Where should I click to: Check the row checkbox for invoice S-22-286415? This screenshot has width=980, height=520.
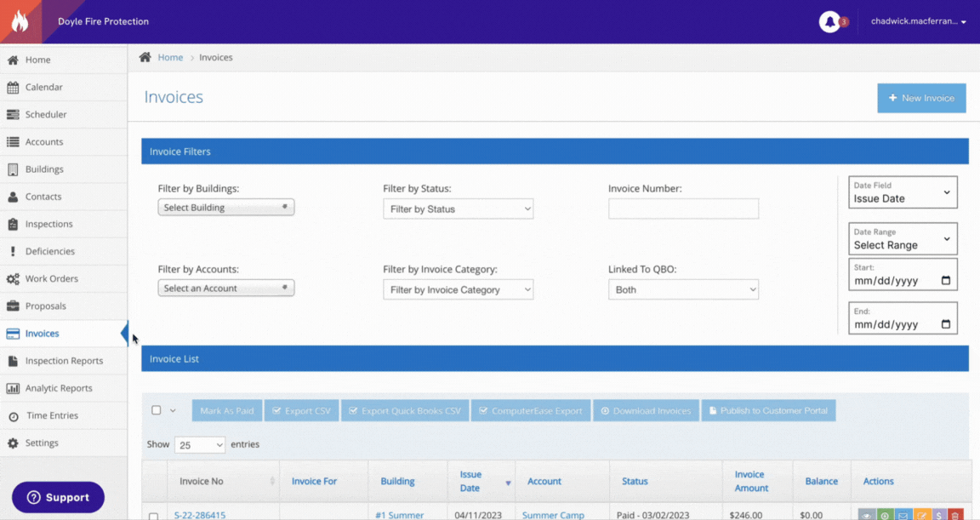click(x=153, y=515)
